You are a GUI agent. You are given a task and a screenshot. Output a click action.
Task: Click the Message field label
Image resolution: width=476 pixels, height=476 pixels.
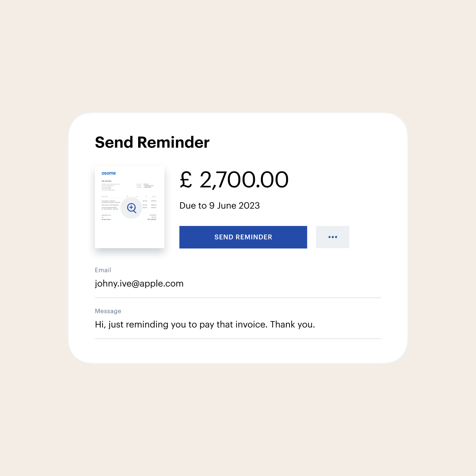pyautogui.click(x=108, y=311)
